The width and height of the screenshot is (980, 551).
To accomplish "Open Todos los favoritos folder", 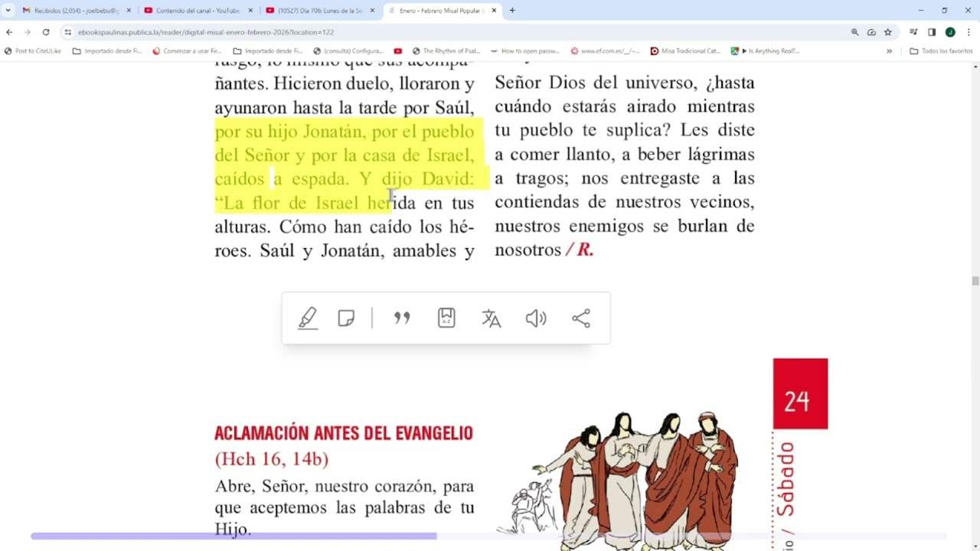I will click(942, 51).
